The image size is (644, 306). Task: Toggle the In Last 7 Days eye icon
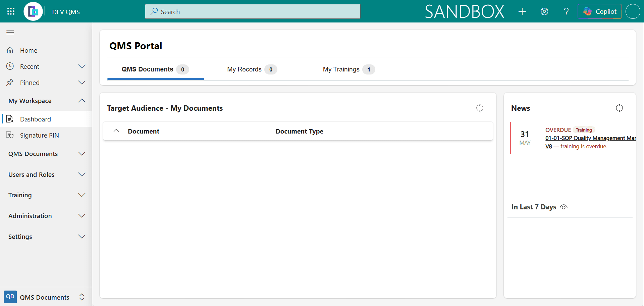pyautogui.click(x=564, y=207)
